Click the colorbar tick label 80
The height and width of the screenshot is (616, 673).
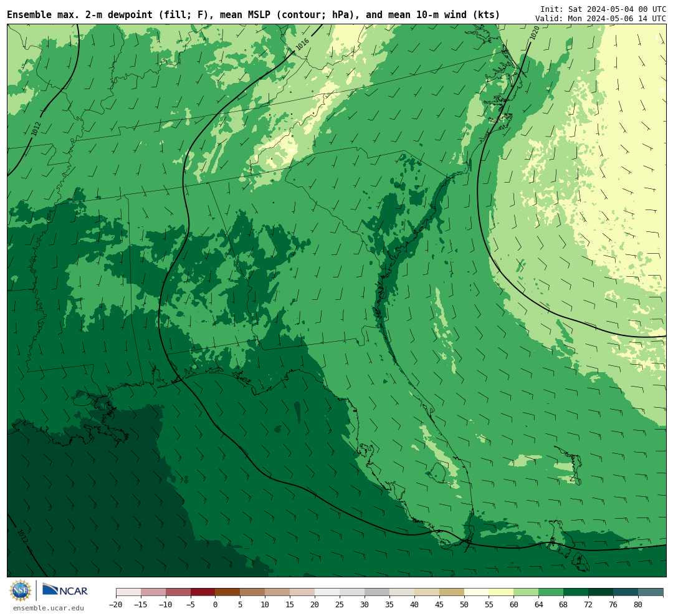point(639,604)
